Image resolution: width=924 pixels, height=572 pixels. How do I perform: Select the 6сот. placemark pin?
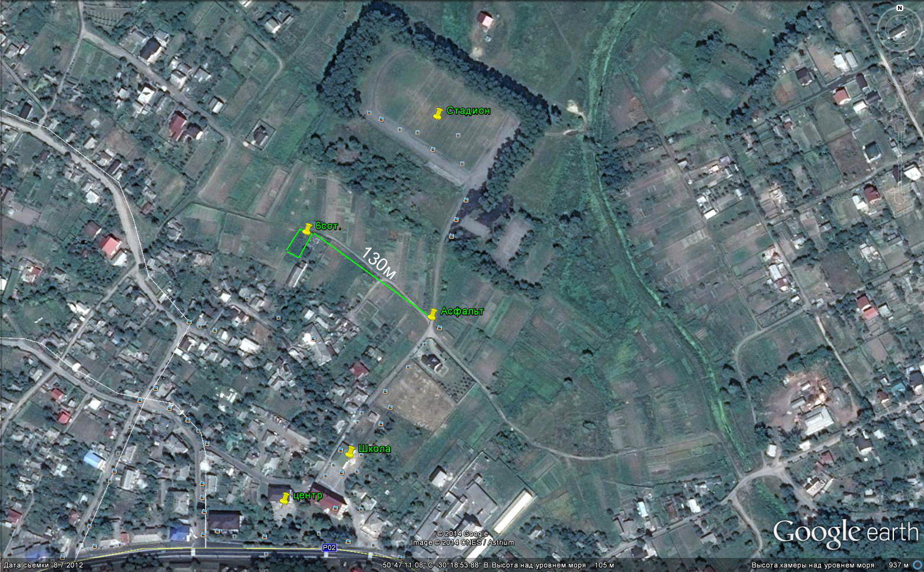point(307,229)
